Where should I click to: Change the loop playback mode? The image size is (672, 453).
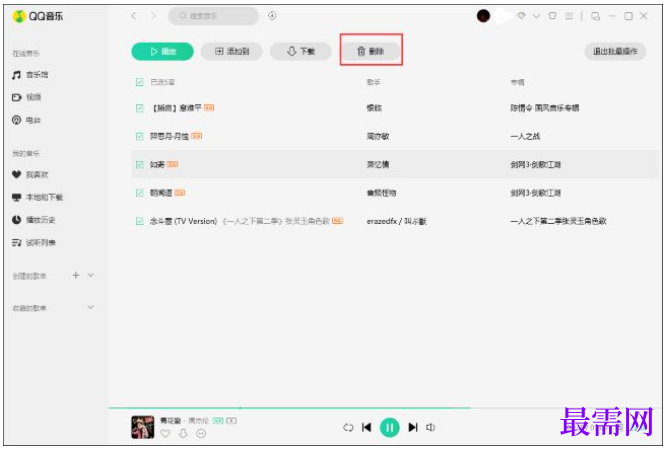(348, 427)
